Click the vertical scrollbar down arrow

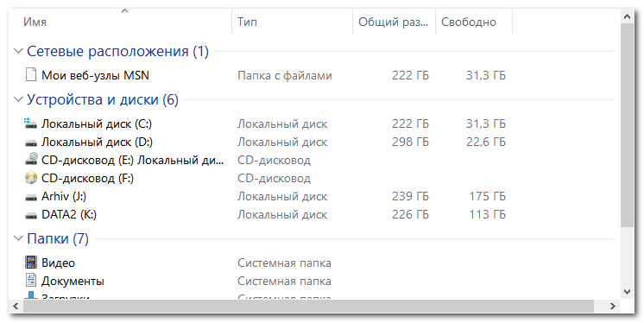point(627,292)
